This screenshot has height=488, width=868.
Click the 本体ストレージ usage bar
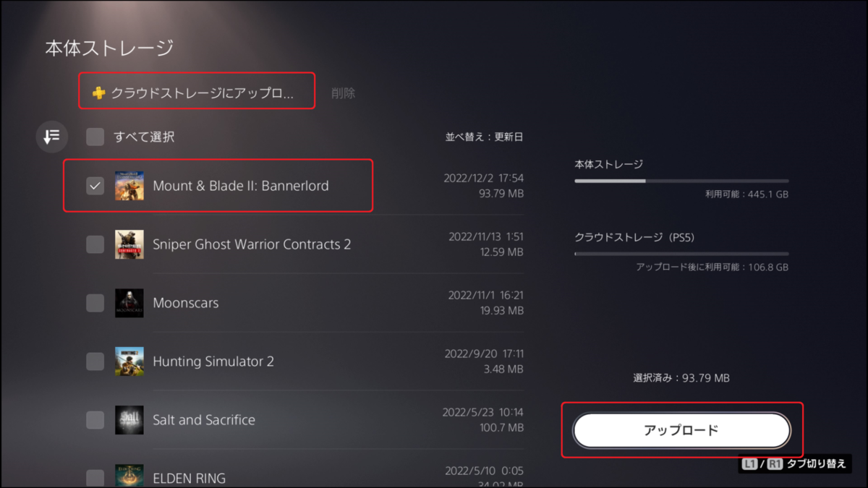tap(681, 181)
